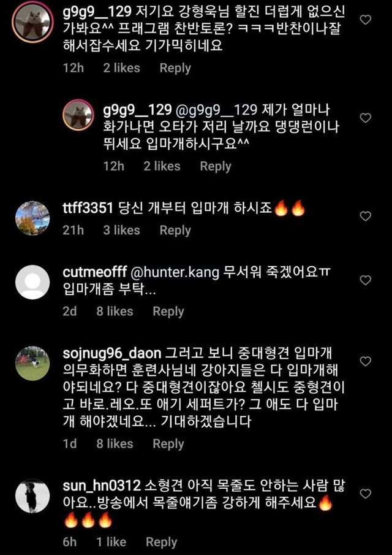View sojnug96_daon's profile picture
Image resolution: width=392 pixels, height=555 pixels.
[x=32, y=363]
